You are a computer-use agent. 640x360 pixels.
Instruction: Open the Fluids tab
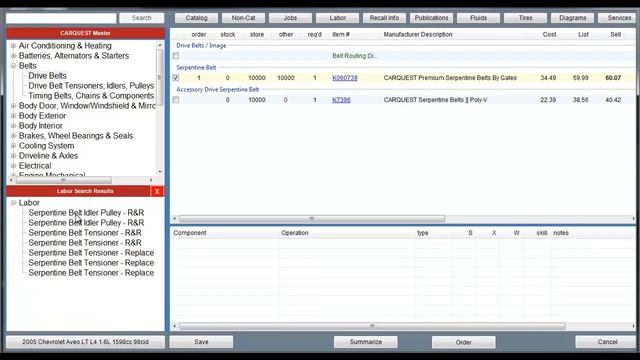(478, 18)
